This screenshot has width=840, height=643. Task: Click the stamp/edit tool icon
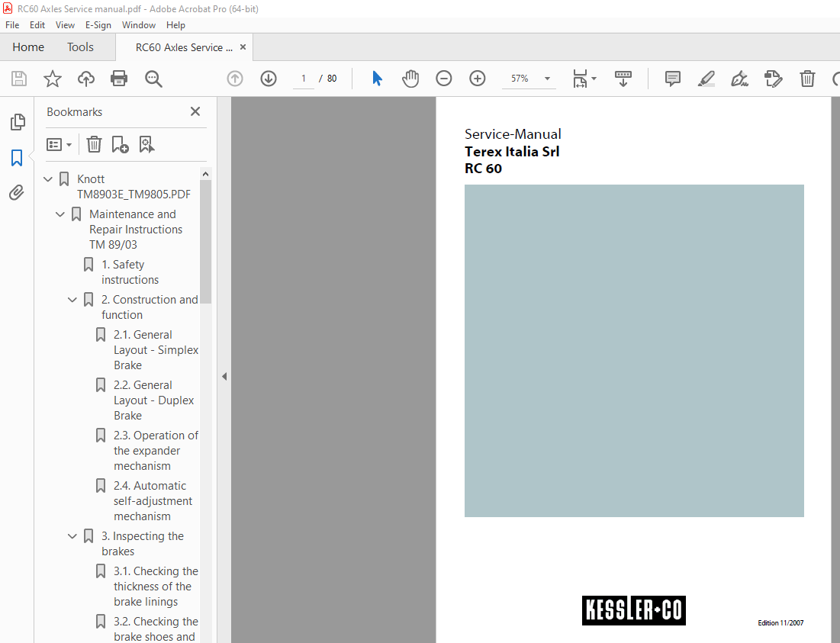tap(774, 79)
